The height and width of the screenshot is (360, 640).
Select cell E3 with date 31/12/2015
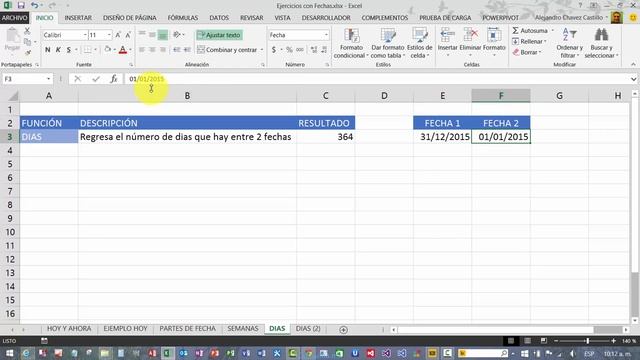pos(442,137)
